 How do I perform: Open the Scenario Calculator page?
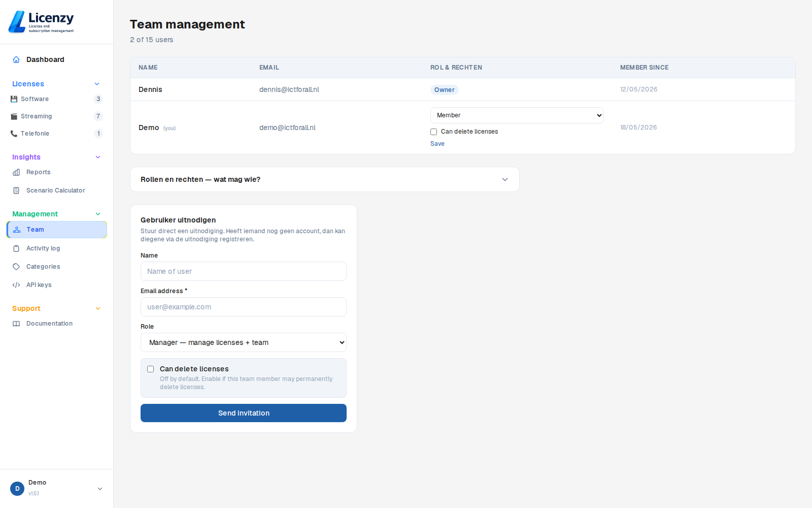[x=56, y=190]
